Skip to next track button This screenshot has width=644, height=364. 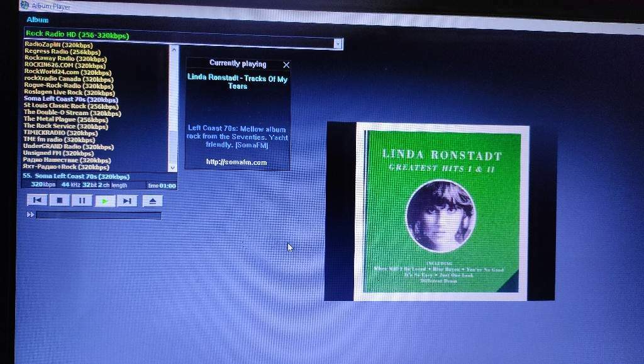coord(127,201)
